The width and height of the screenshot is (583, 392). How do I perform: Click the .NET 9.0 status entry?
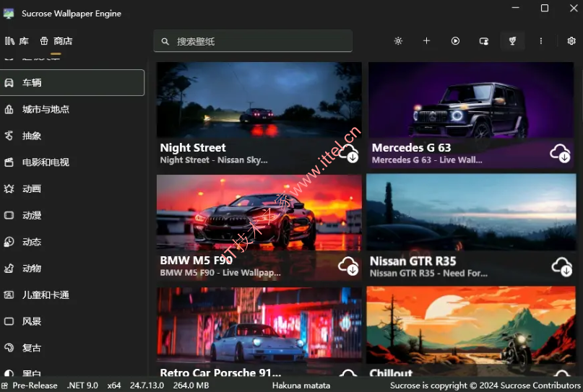[x=82, y=386]
